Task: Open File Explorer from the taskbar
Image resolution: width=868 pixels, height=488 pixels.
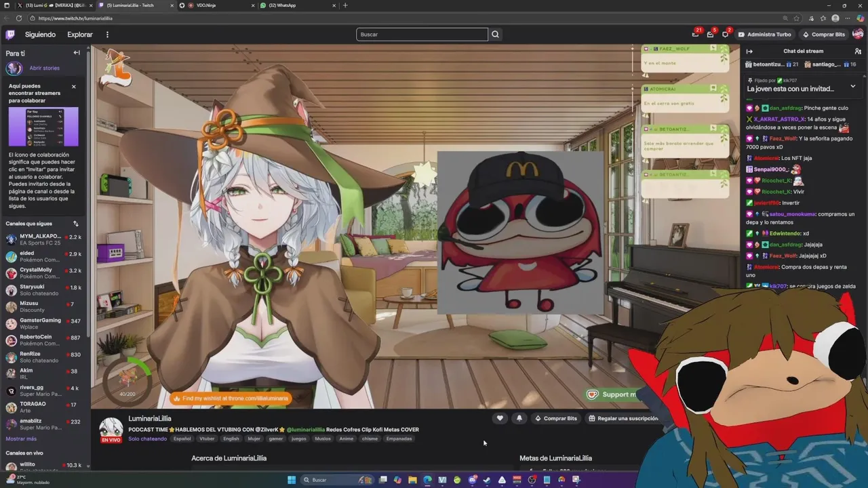Action: coord(412,480)
